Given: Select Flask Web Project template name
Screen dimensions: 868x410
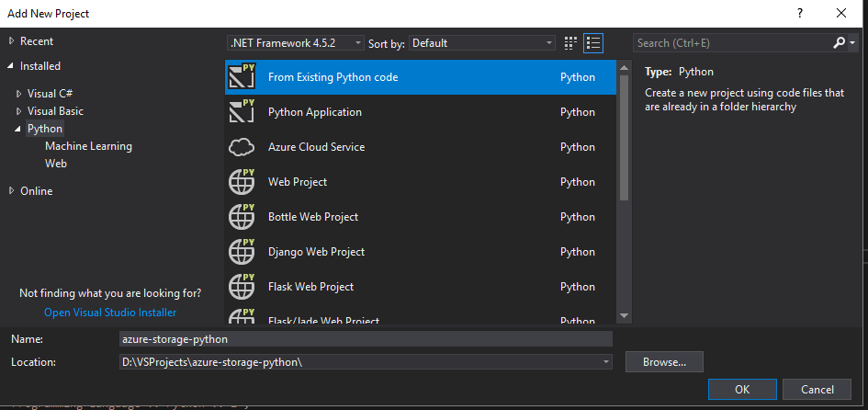Looking at the screenshot, I should click(311, 287).
